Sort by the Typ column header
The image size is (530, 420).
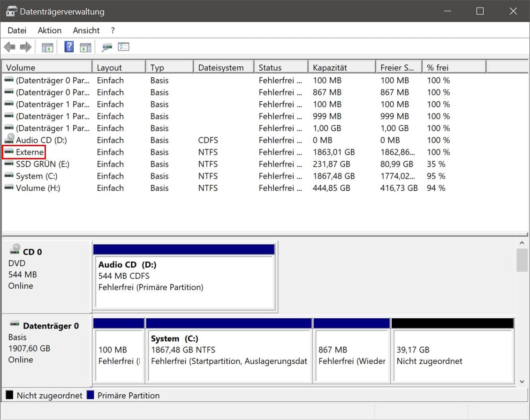click(x=170, y=67)
